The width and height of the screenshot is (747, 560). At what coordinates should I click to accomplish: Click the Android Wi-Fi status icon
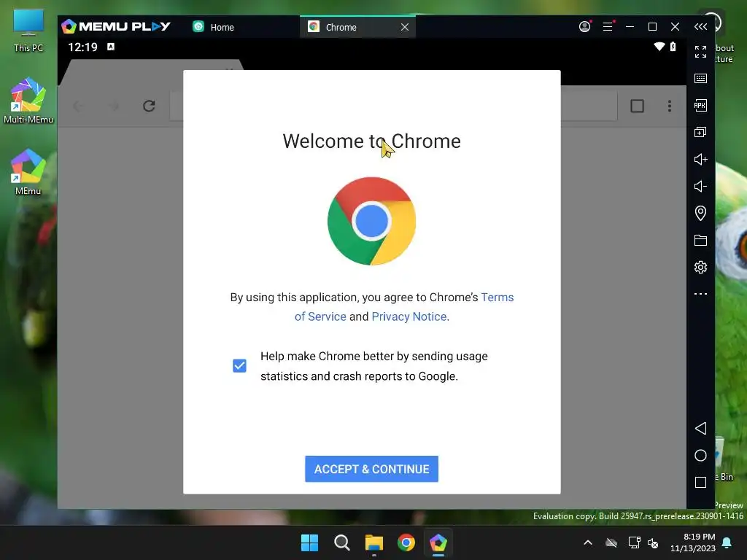[x=659, y=46]
